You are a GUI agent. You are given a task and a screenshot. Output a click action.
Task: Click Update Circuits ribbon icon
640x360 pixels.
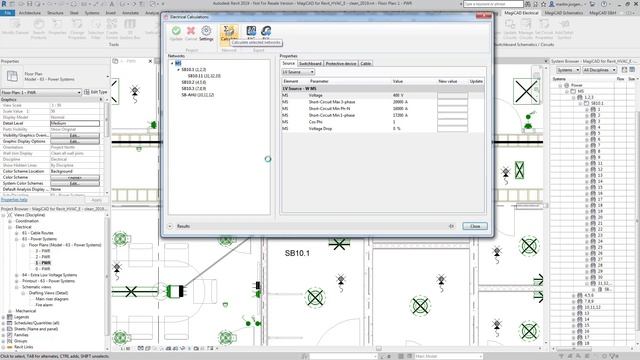(x=510, y=29)
